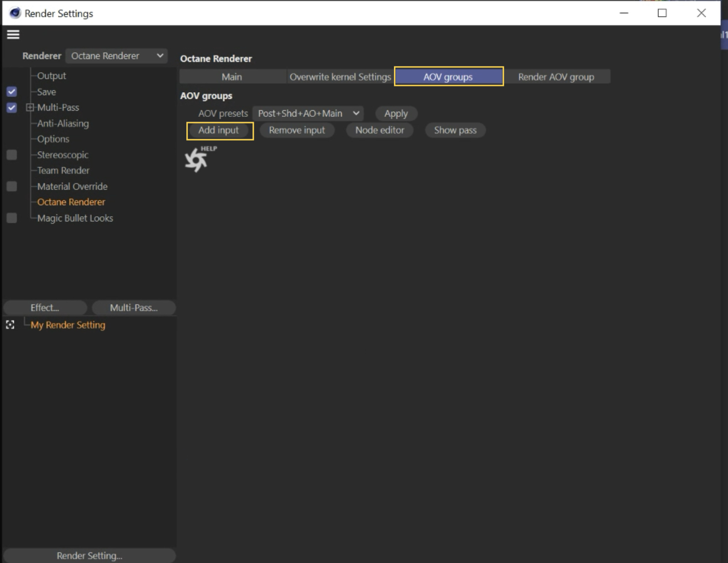Open the Renderer dropdown
The height and width of the screenshot is (563, 728).
tap(116, 56)
